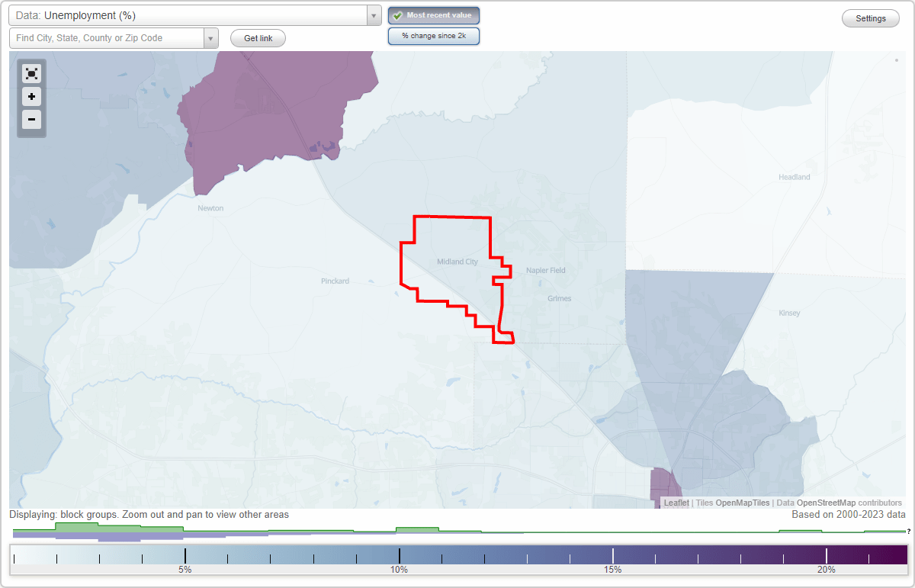Click the 'Based on 2000-2023 data' text
The width and height of the screenshot is (915, 588).
click(x=849, y=515)
